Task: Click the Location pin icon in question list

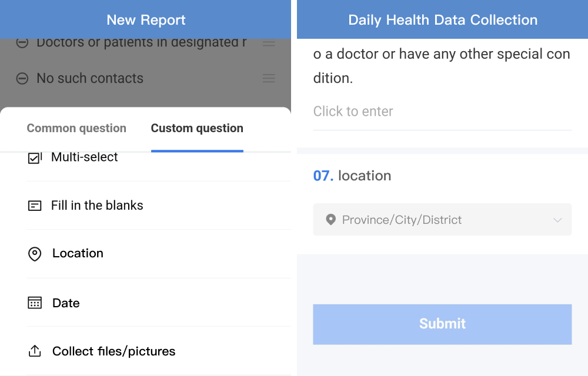Action: (35, 254)
